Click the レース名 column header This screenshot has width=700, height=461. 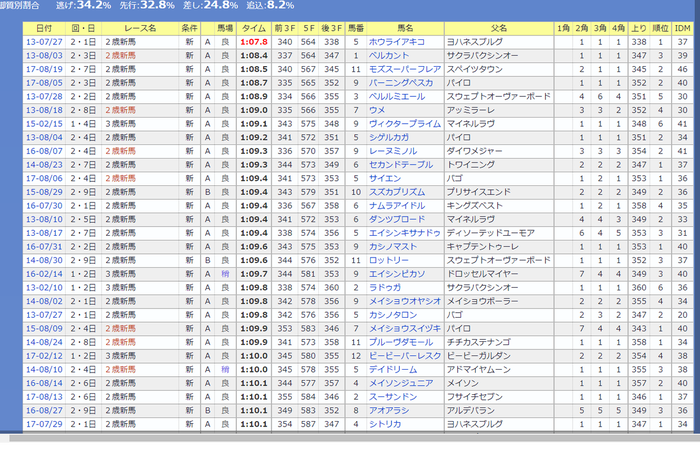tap(140, 28)
